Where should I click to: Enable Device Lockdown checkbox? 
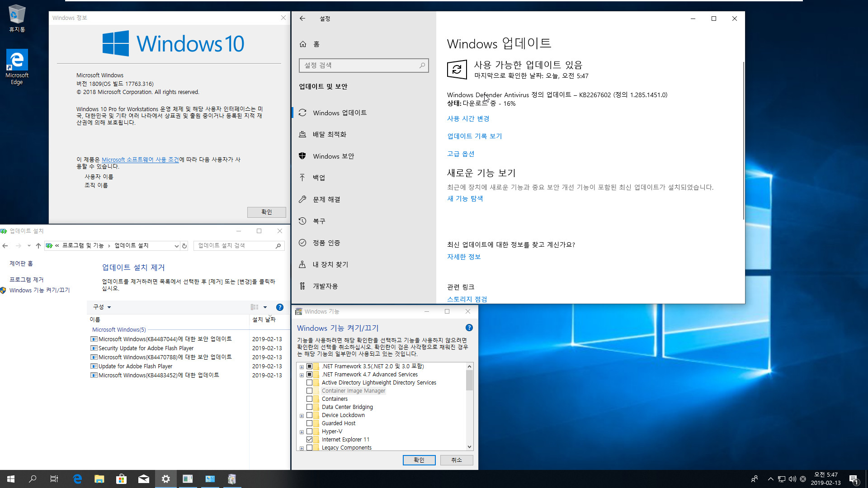pyautogui.click(x=310, y=415)
